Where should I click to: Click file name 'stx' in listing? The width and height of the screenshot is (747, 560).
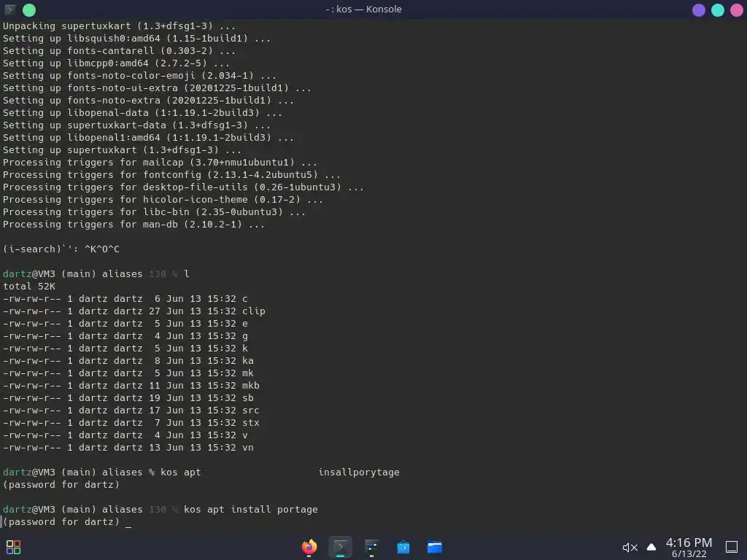[251, 422]
